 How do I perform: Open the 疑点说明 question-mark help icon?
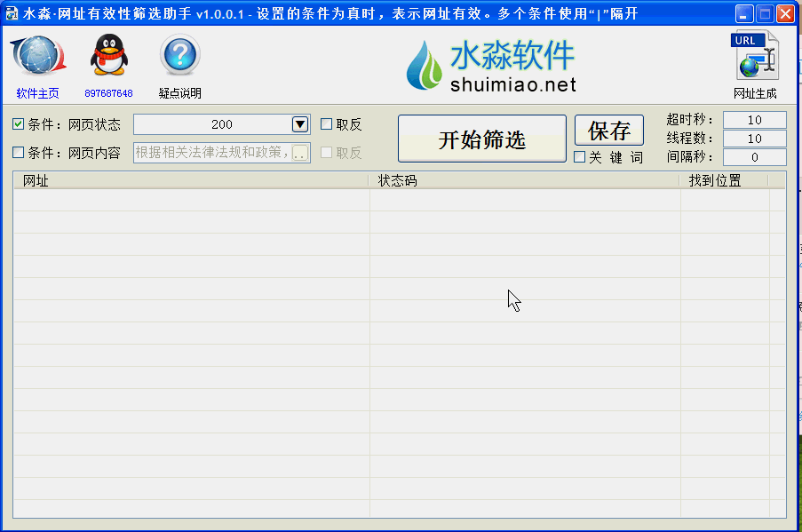pos(179,57)
